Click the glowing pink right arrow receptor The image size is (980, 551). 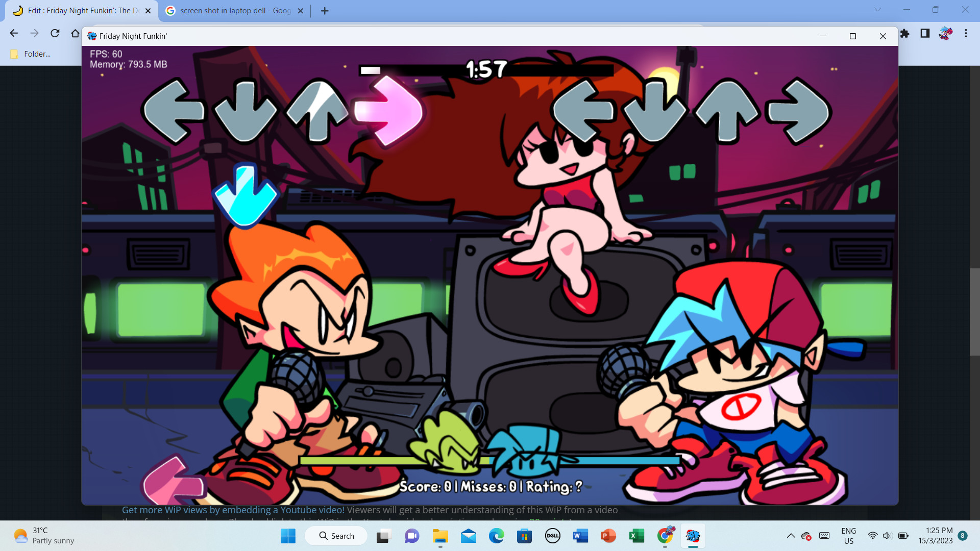point(389,111)
